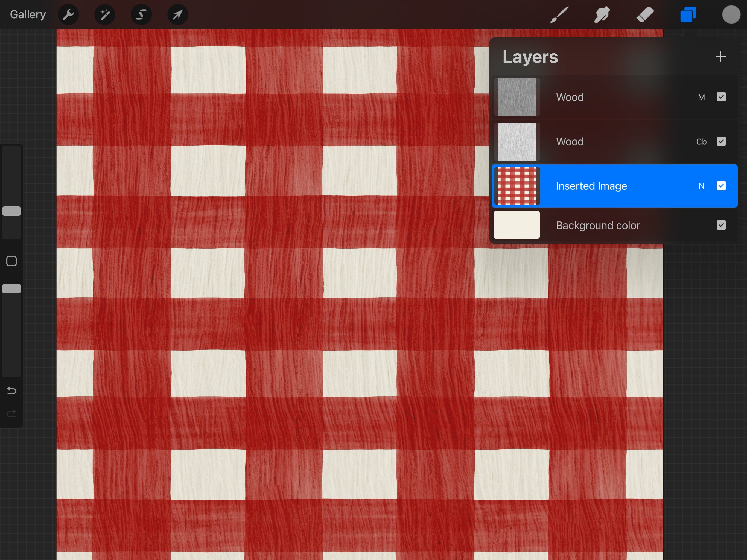Open the Adjustments magic wand menu

(x=105, y=14)
